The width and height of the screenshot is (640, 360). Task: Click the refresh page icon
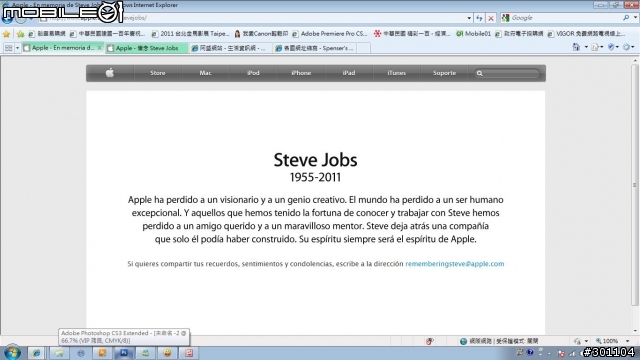479,18
